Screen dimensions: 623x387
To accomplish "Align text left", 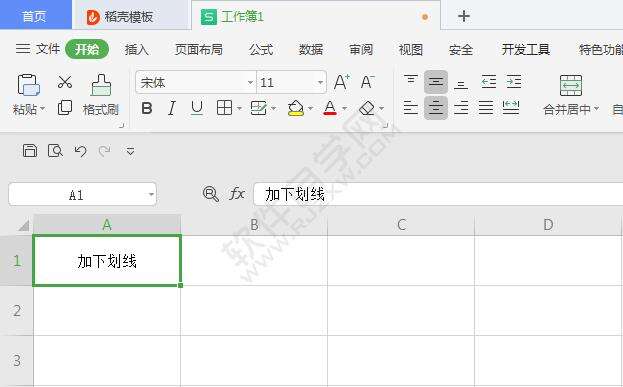I will pos(410,108).
